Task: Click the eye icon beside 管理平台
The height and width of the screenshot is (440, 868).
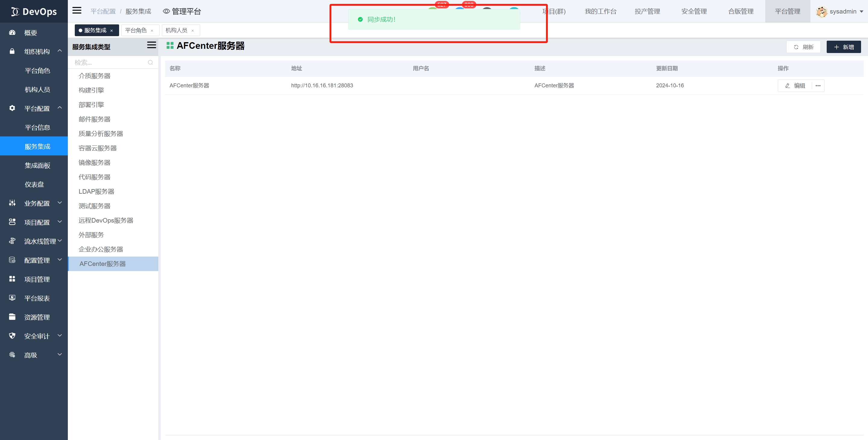Action: point(166,11)
